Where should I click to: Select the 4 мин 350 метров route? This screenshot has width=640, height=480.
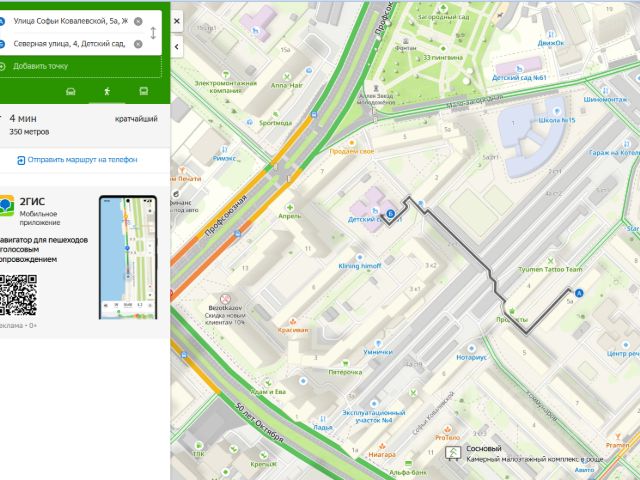coord(84,124)
